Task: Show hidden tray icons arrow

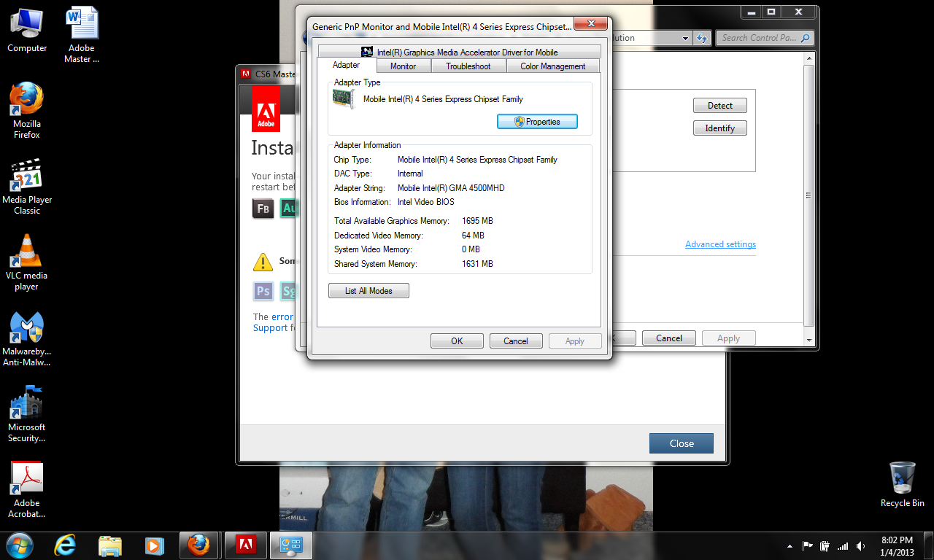Action: (790, 545)
